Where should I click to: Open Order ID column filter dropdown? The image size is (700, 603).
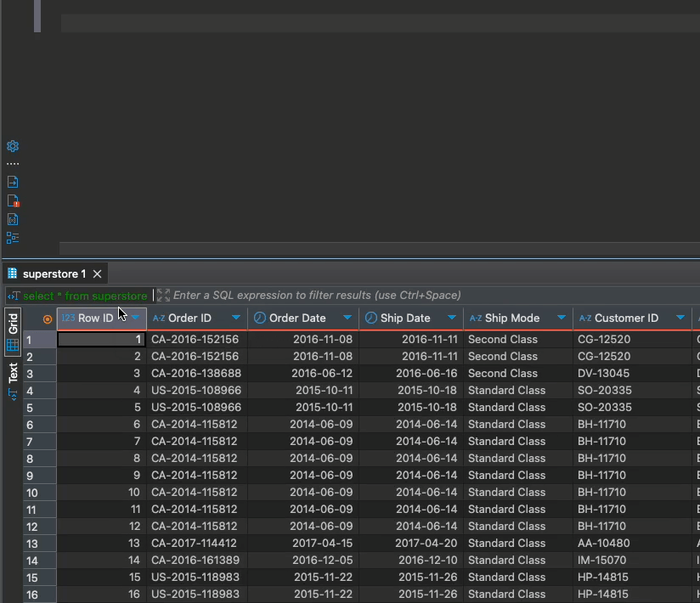[x=237, y=318]
